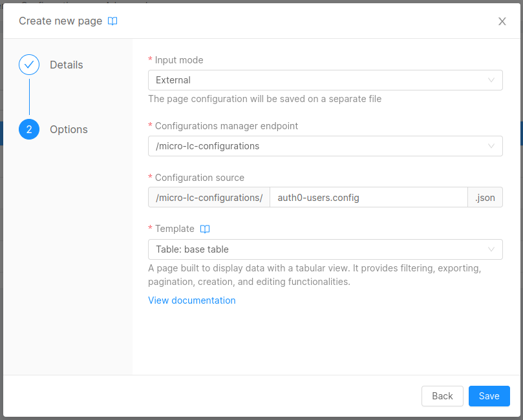Select the Options step label
This screenshot has height=420, width=523.
69,129
